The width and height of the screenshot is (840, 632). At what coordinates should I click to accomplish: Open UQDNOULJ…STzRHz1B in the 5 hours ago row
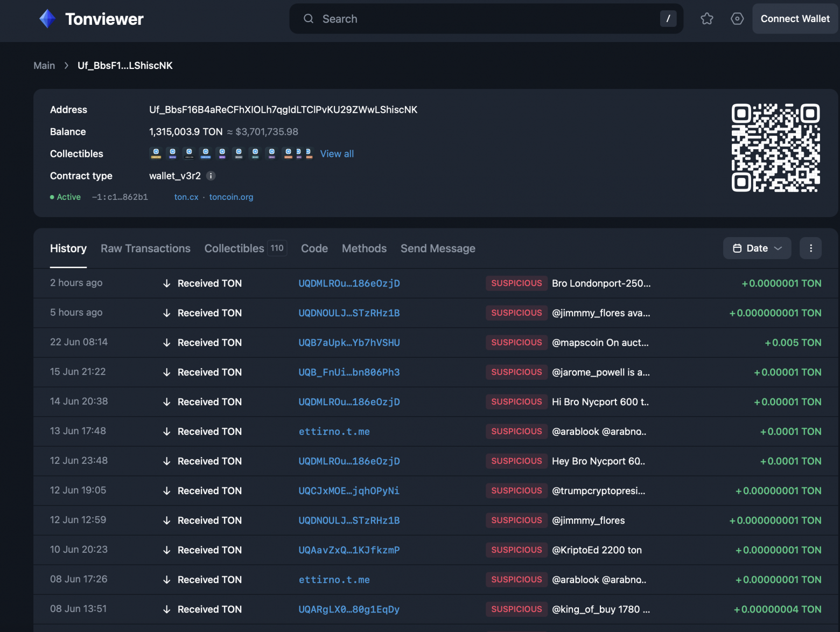coord(349,313)
